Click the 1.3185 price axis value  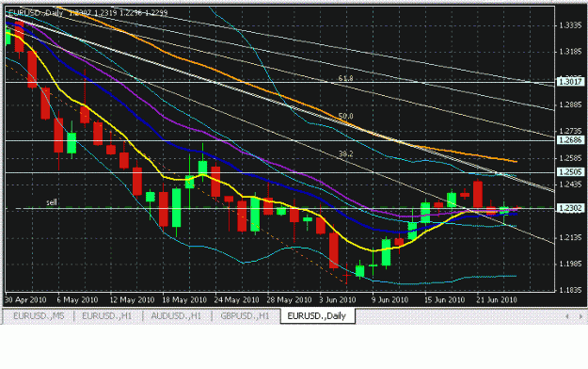(x=570, y=52)
